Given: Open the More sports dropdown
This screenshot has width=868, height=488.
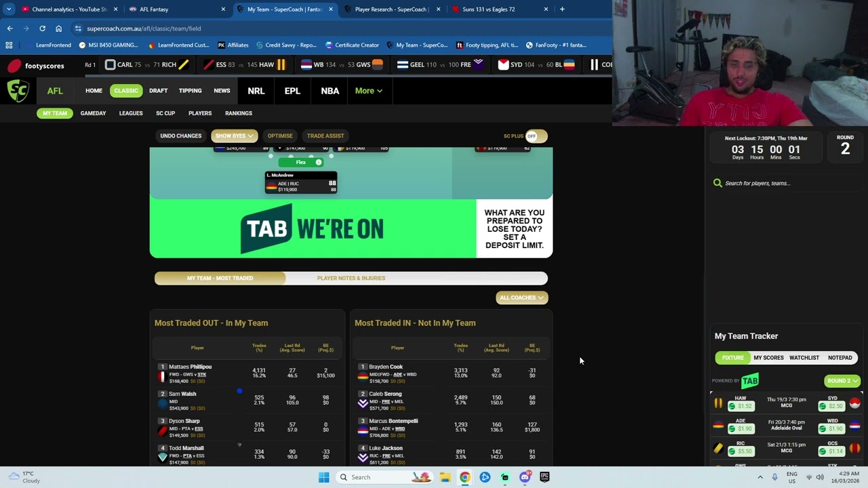Looking at the screenshot, I should tap(368, 91).
